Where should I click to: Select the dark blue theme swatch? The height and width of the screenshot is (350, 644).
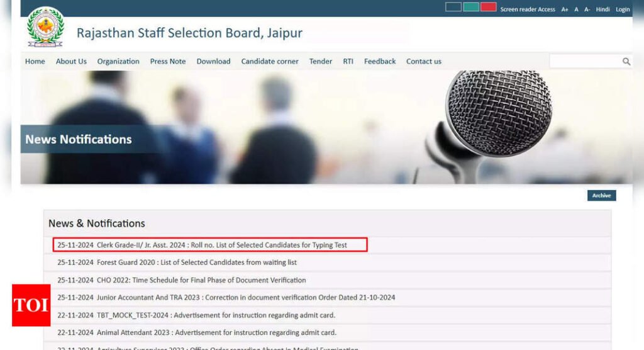(x=453, y=7)
